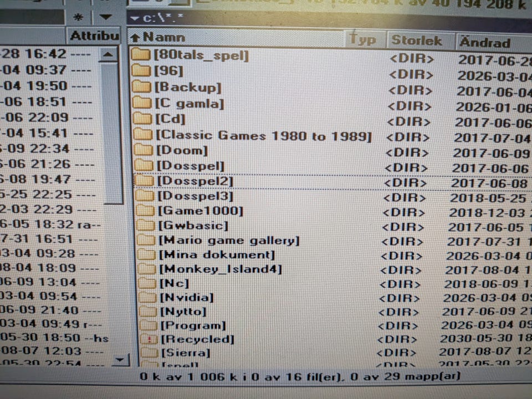Click the asterisk favorites button
This screenshot has width=532, height=399.
tap(78, 17)
